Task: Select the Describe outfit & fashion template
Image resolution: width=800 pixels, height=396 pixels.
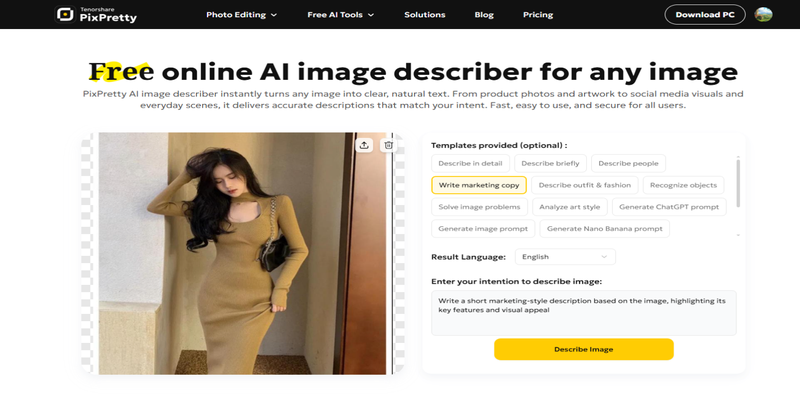Action: 585,185
